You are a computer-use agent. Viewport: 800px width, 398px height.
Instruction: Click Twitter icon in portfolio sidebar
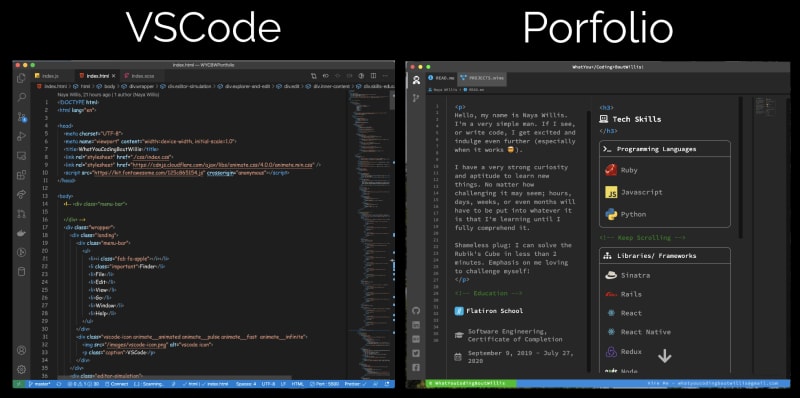(x=416, y=353)
